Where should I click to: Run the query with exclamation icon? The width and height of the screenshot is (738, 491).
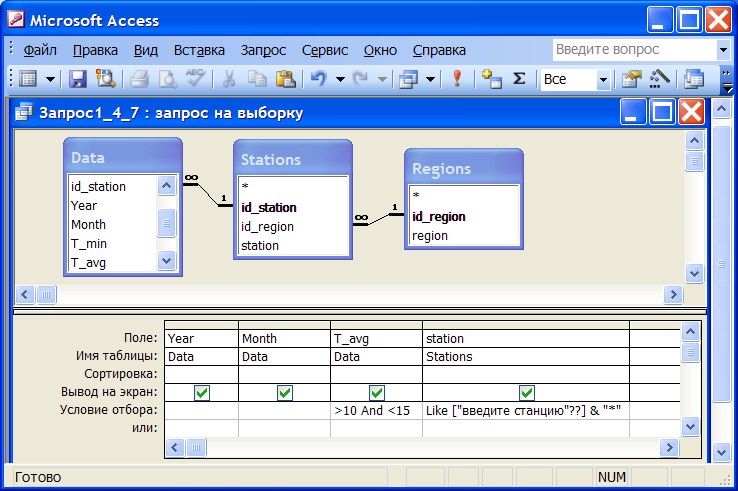pyautogui.click(x=457, y=79)
